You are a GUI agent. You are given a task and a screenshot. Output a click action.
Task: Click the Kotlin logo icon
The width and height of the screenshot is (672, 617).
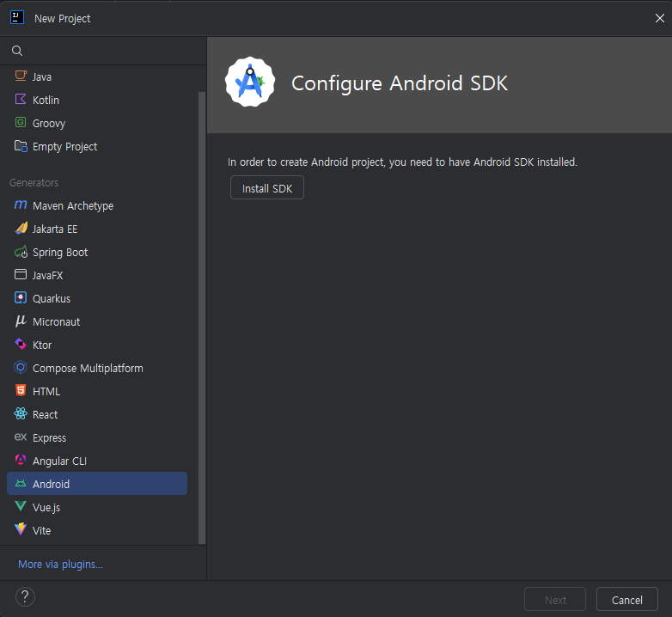(x=21, y=100)
